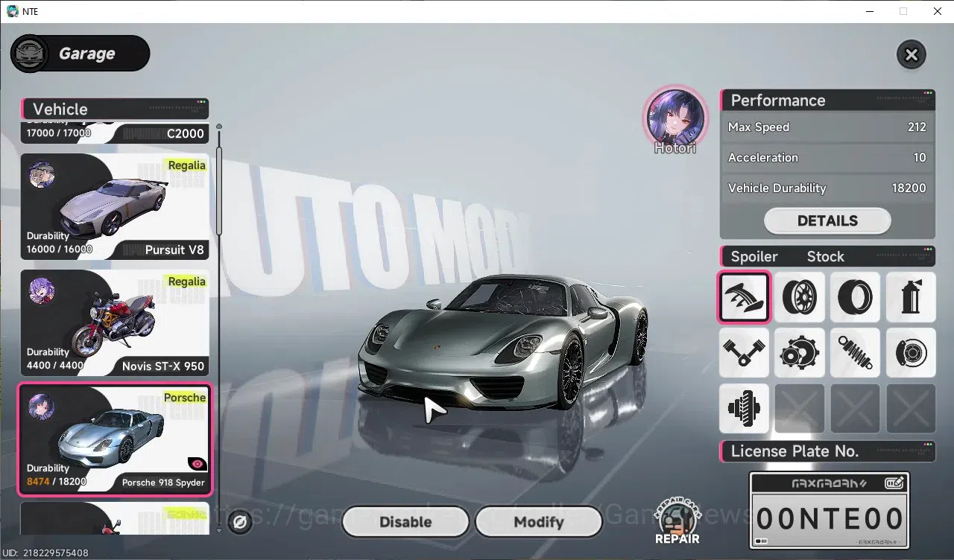This screenshot has width=954, height=560.
Task: Click the Pursuit V8 name label
Action: pyautogui.click(x=174, y=250)
